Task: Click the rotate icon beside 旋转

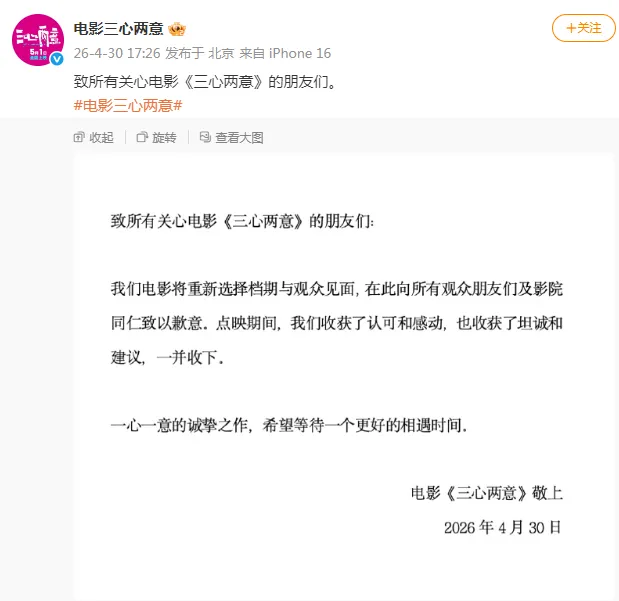Action: tap(142, 137)
